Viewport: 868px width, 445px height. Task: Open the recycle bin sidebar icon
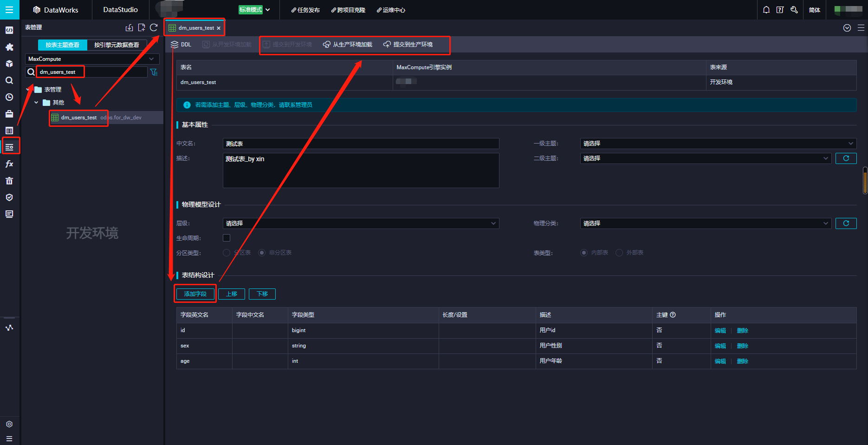point(9,181)
